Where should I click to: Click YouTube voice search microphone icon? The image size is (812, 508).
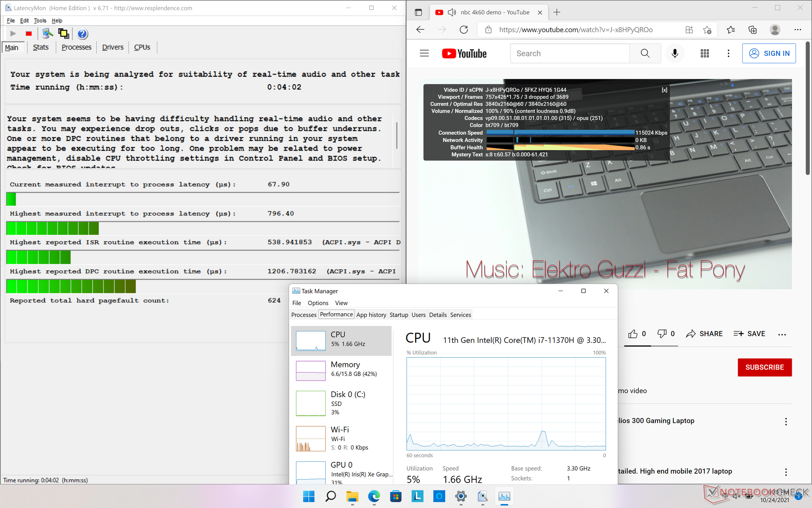[675, 53]
